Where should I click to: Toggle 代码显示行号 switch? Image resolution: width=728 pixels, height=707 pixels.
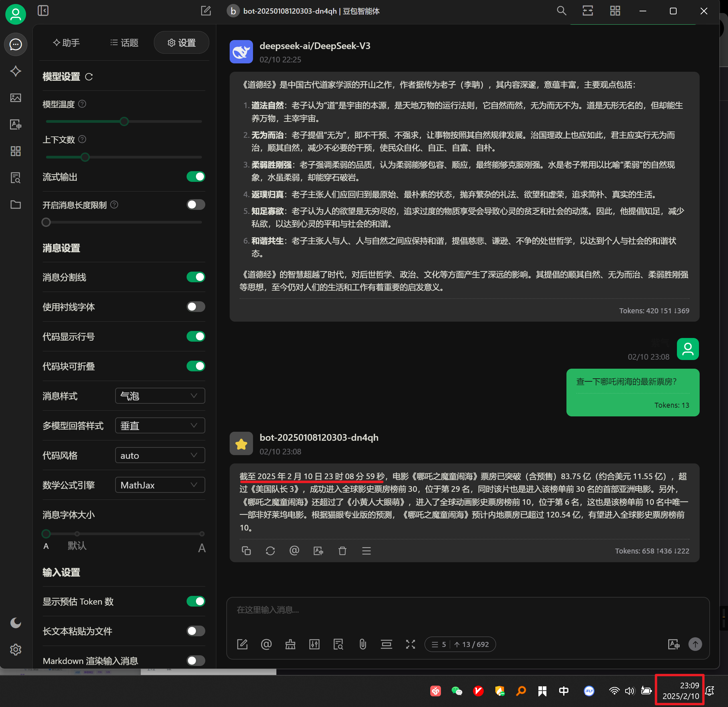pos(196,336)
